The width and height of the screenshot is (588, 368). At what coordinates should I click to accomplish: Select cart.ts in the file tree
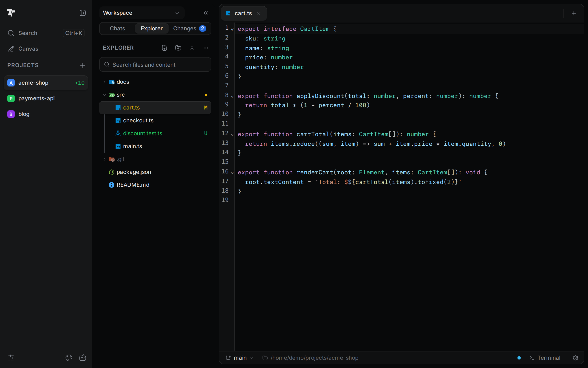click(x=155, y=108)
